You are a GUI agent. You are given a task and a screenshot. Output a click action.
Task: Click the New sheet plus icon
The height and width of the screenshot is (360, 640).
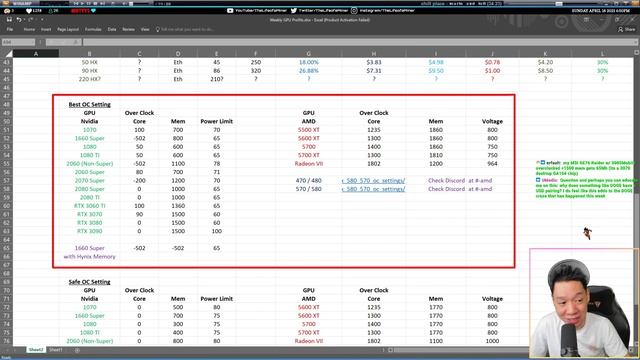[77, 350]
